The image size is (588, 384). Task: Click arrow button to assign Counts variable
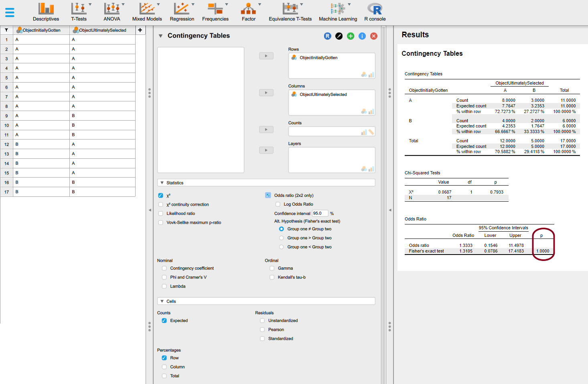click(266, 129)
